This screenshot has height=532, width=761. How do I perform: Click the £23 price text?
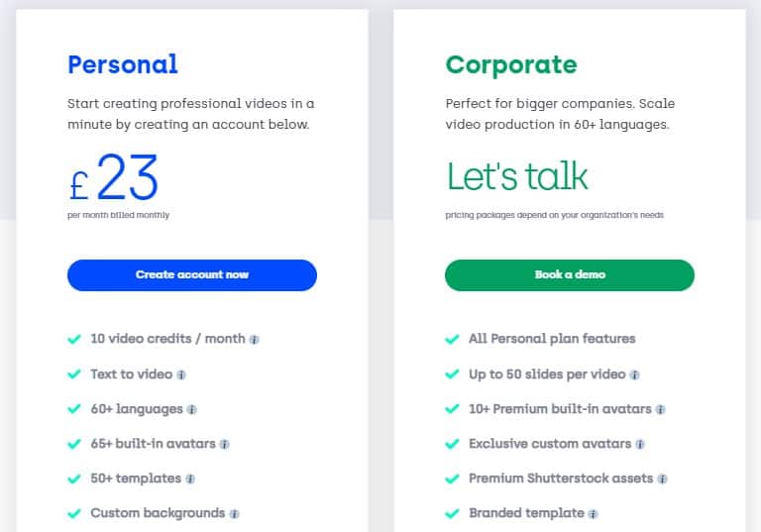tap(114, 177)
